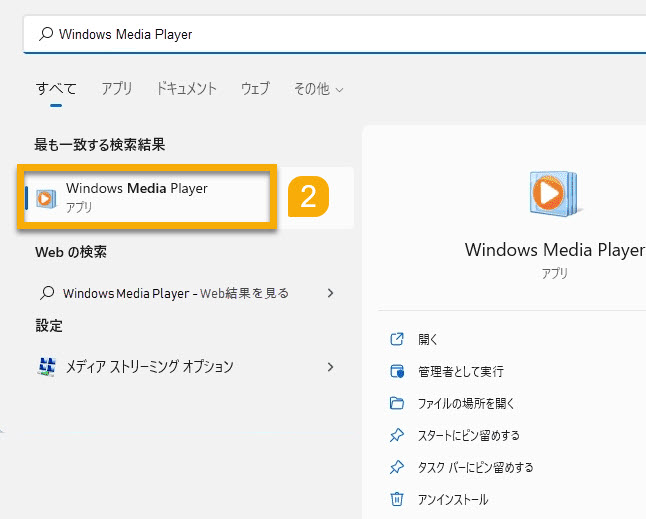Choose スタートにピン留めする

click(x=468, y=435)
